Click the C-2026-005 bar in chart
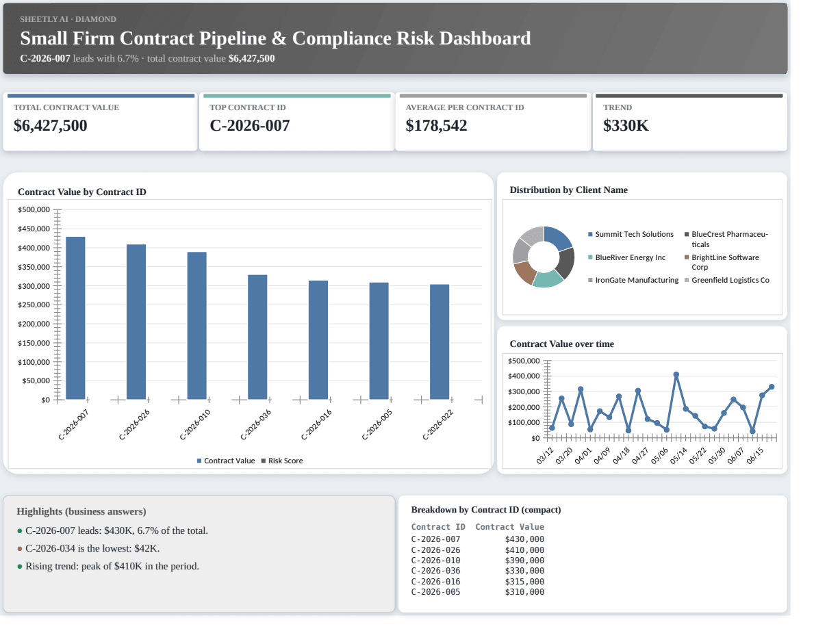 point(379,341)
